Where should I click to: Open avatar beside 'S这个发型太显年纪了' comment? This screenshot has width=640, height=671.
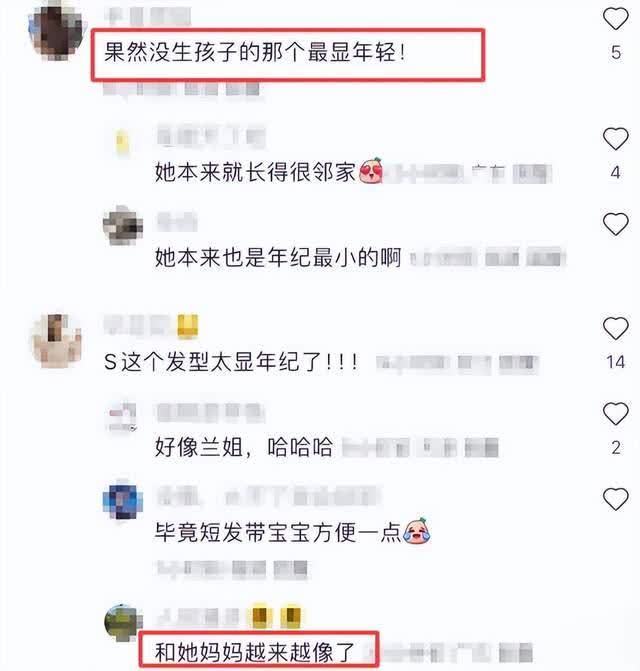point(56,341)
